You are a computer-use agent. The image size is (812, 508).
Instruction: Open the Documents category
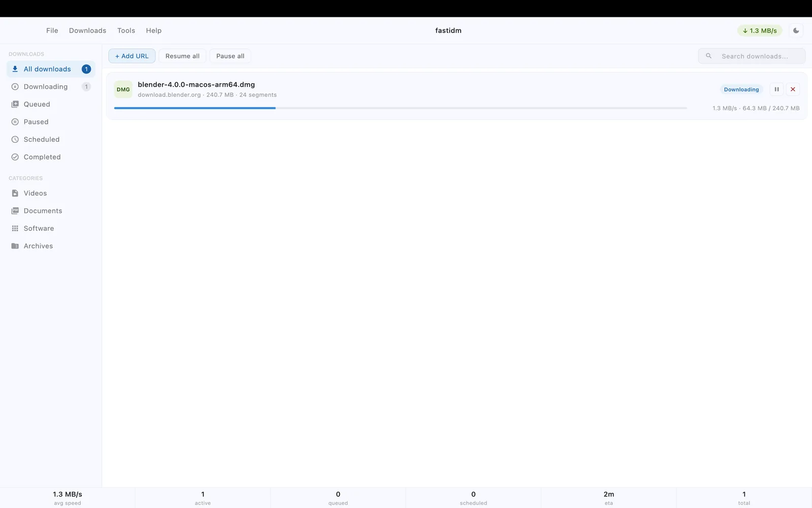coord(51,211)
